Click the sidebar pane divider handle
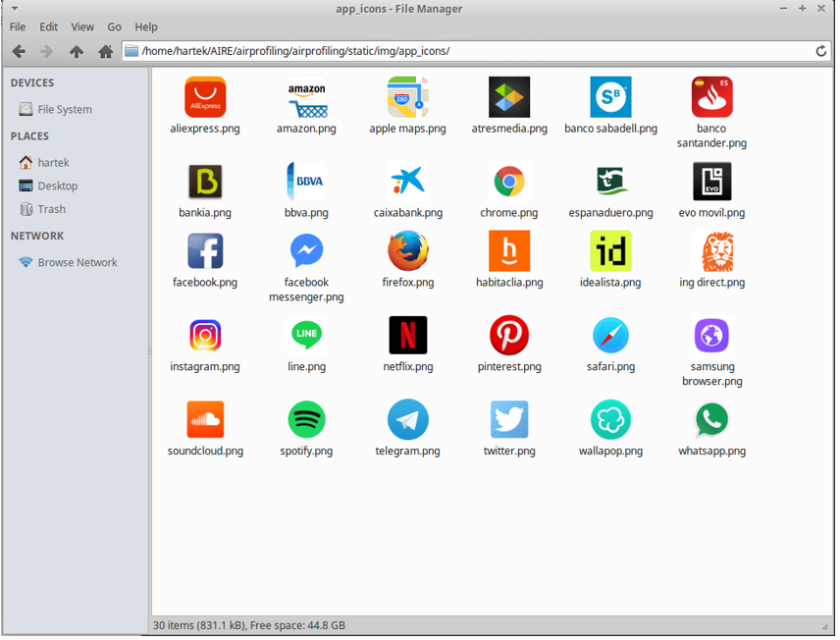The width and height of the screenshot is (840, 640). click(149, 350)
